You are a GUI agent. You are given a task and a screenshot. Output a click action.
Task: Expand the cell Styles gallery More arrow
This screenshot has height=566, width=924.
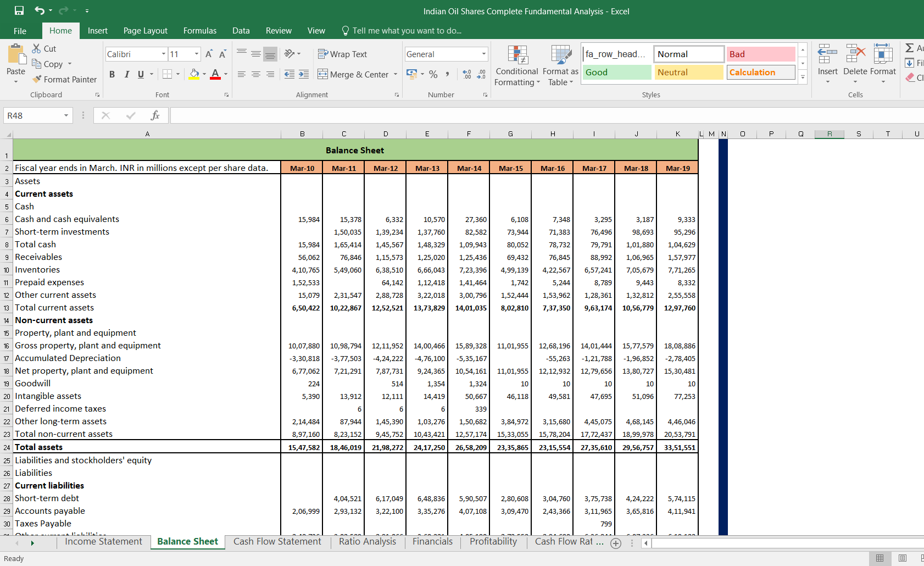803,77
